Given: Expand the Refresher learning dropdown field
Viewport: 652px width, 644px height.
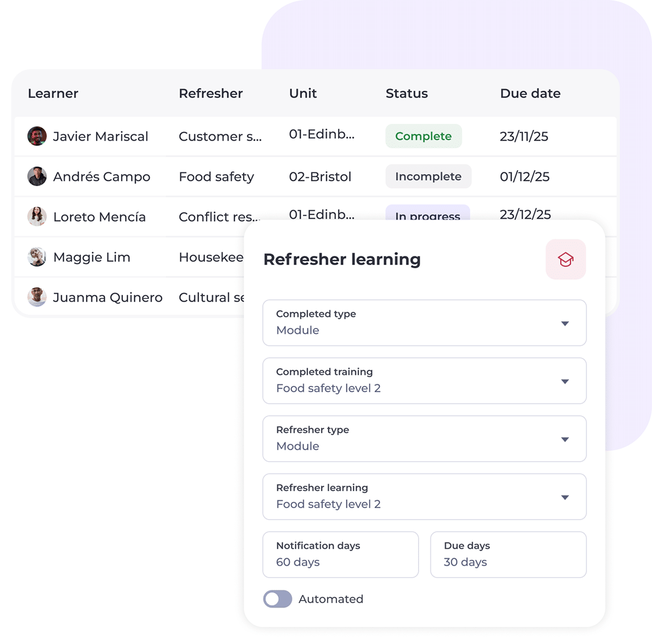Looking at the screenshot, I should 424,496.
